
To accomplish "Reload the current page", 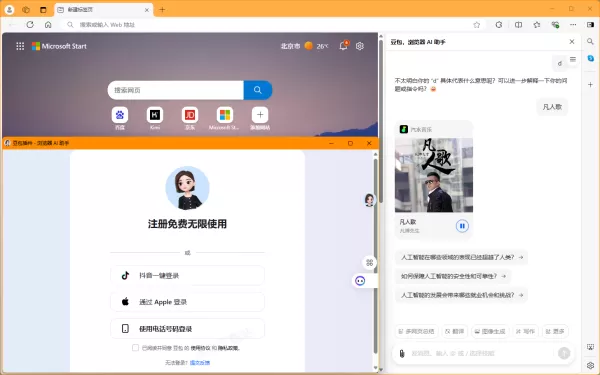I will pyautogui.click(x=30, y=24).
